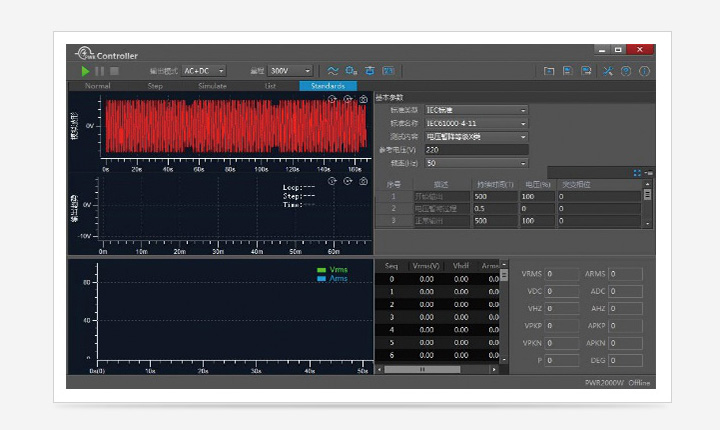
Task: Open the tools wrench settings icon
Action: click(x=608, y=71)
